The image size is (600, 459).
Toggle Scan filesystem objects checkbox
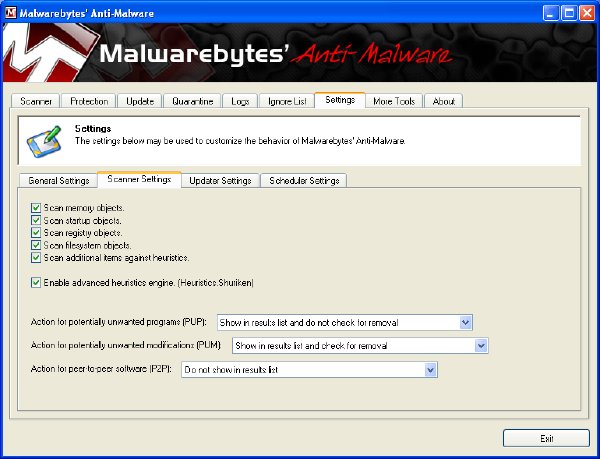(36, 245)
